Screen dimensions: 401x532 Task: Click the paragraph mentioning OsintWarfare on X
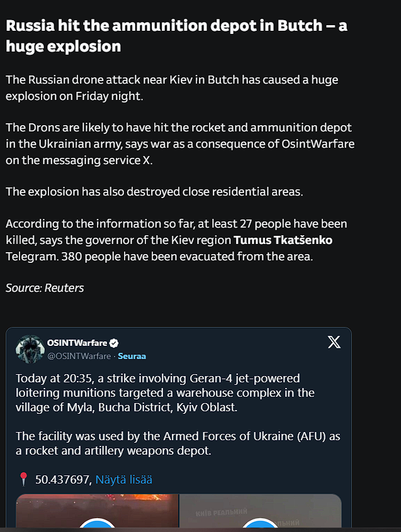[x=180, y=143]
